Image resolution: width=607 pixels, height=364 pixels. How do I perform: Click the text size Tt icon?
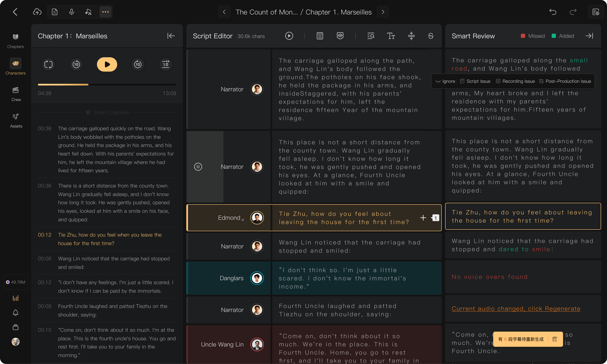[x=391, y=36]
